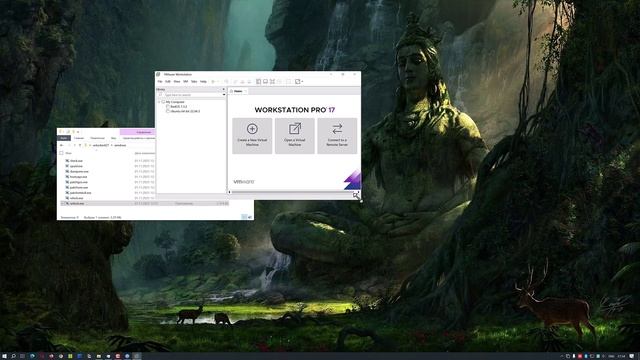Screen dimensions: 640x360
Task: Click Open a Virtual Machine
Action: [x=295, y=136]
